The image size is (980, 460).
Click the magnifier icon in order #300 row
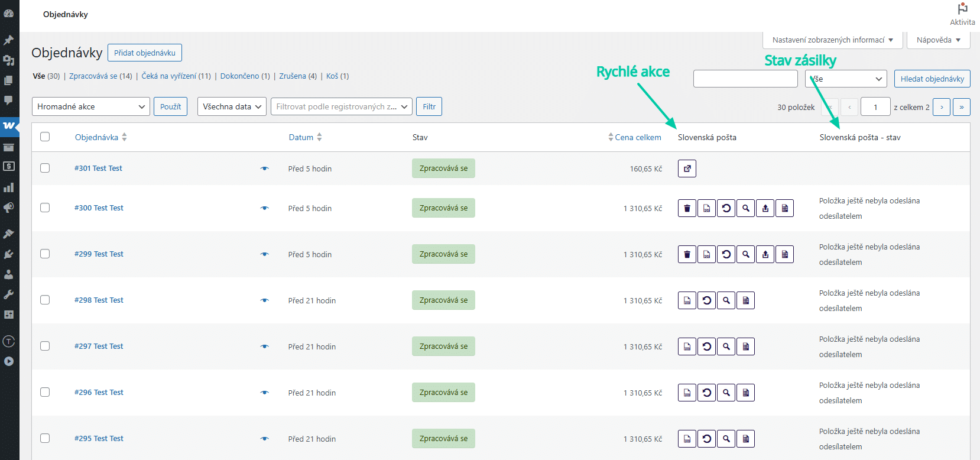pyautogui.click(x=745, y=208)
